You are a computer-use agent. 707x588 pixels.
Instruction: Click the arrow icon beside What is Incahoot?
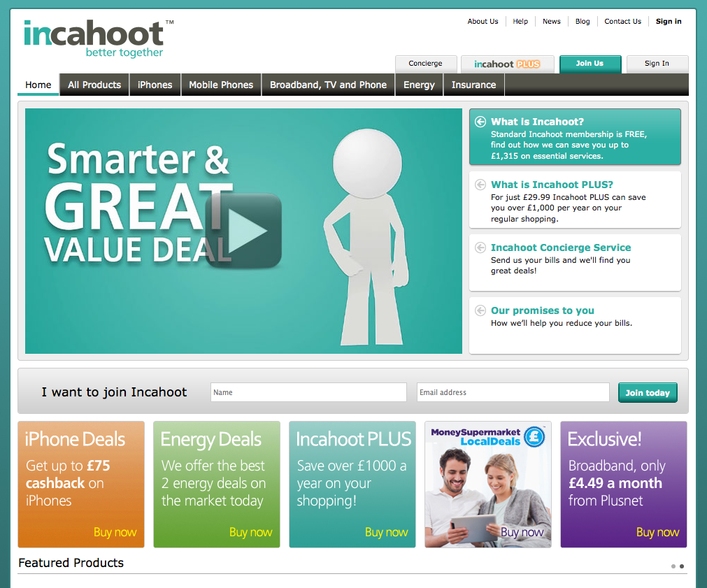[x=480, y=122]
